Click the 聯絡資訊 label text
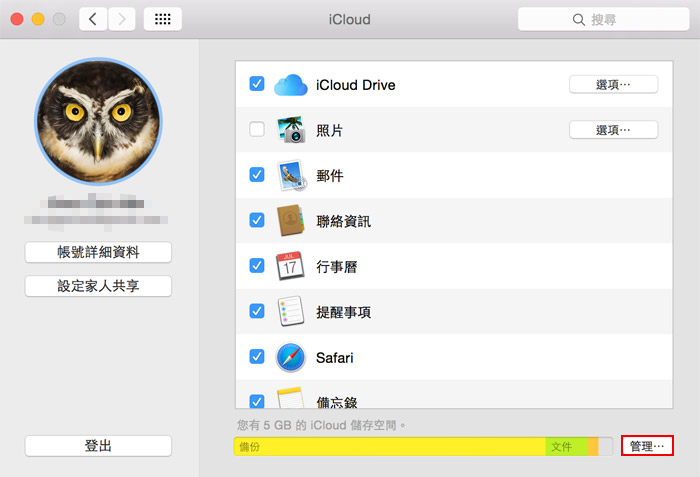The image size is (700, 477). [343, 221]
